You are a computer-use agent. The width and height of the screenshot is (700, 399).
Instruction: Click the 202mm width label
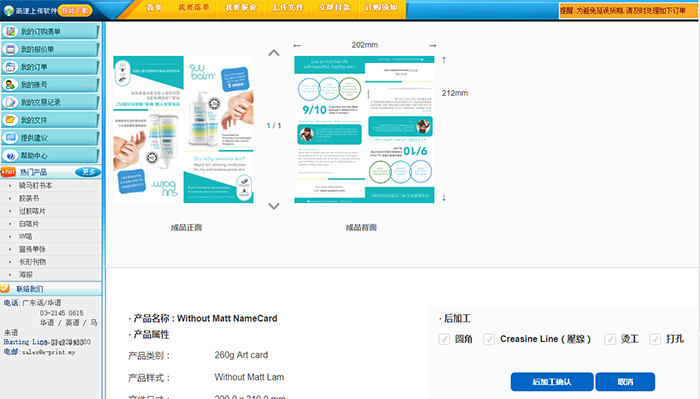click(365, 45)
